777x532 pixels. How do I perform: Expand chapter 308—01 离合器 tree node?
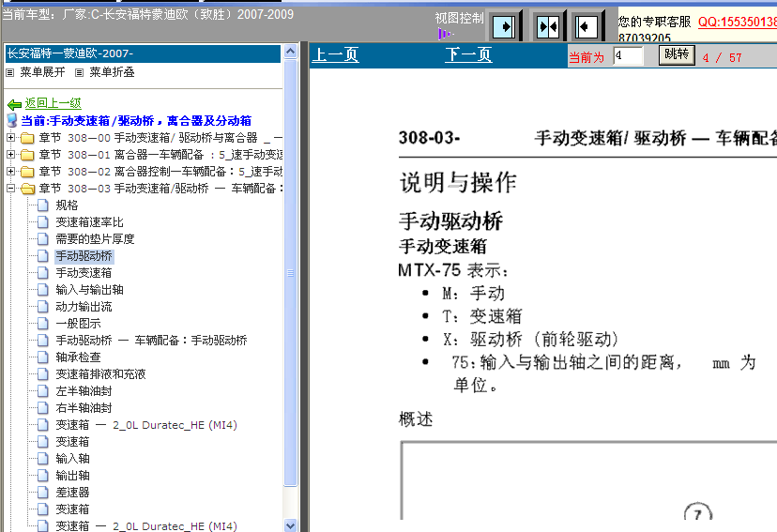coord(10,154)
